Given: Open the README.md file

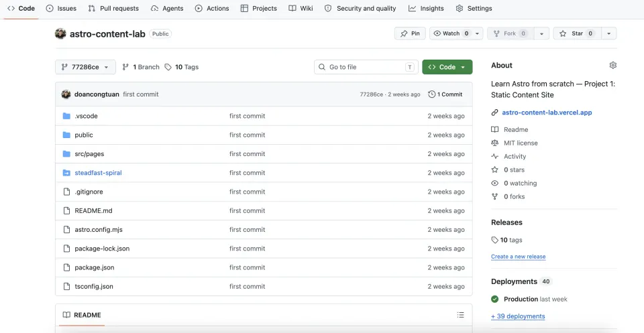Looking at the screenshot, I should pos(94,210).
